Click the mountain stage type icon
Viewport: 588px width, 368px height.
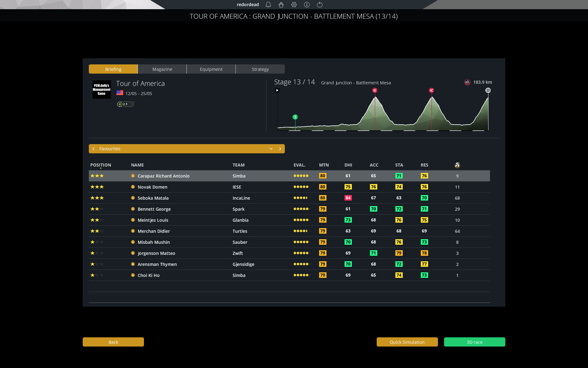click(x=467, y=82)
